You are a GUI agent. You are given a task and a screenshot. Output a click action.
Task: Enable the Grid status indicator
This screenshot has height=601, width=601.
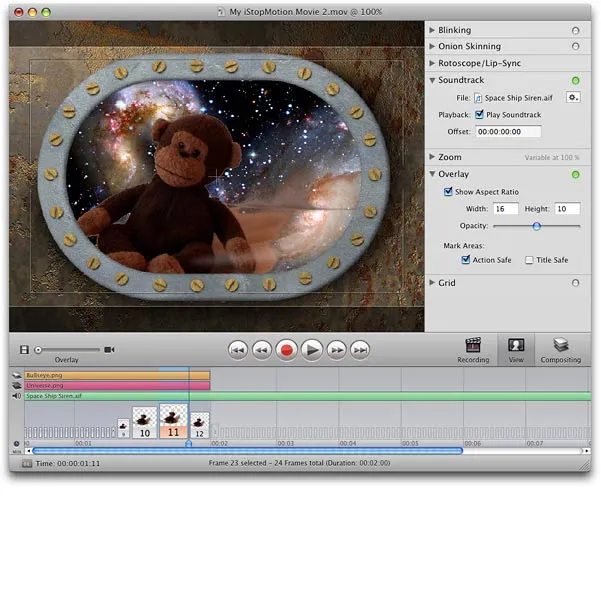tap(575, 283)
